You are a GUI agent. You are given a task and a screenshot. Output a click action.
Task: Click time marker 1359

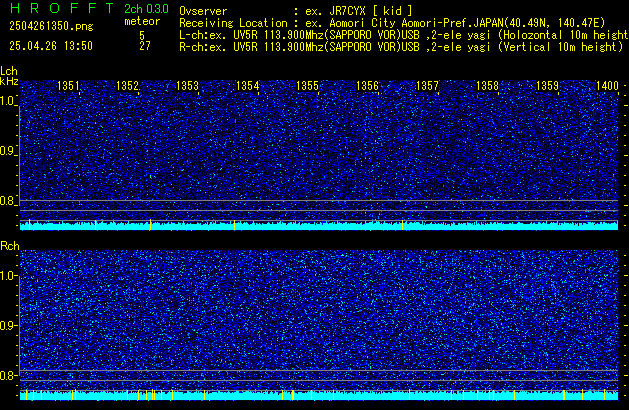click(x=548, y=86)
